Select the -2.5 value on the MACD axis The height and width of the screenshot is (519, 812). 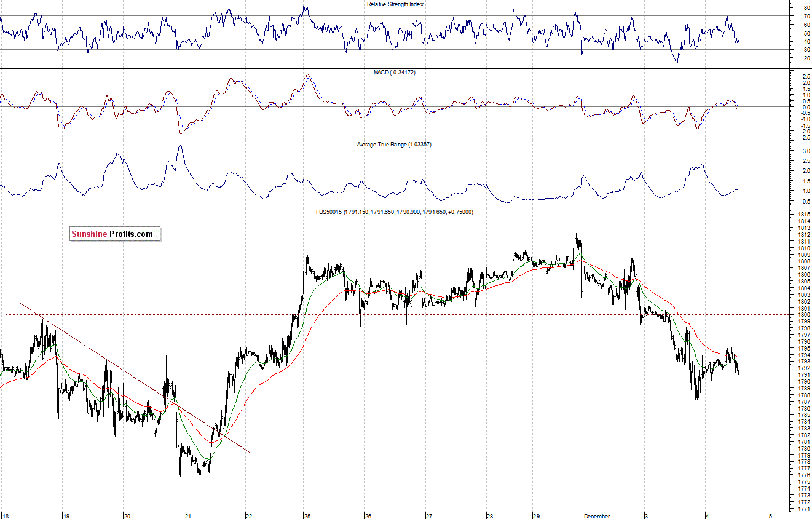(805, 137)
